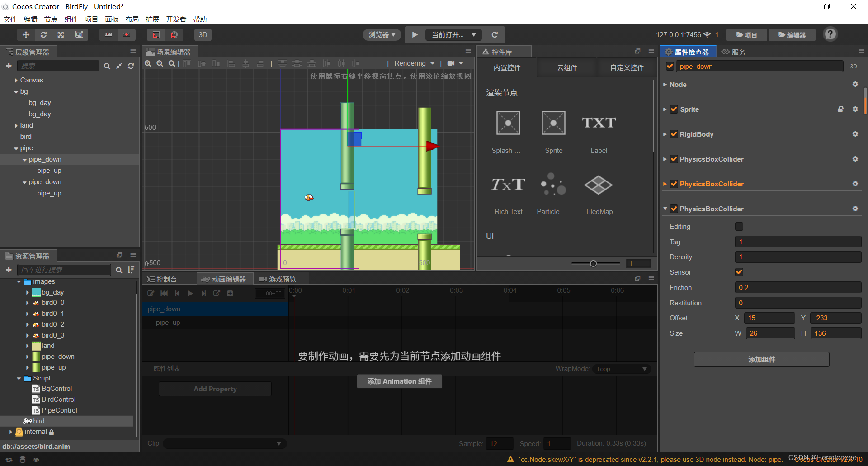
Task: Open the 文件 menu
Action: point(10,19)
